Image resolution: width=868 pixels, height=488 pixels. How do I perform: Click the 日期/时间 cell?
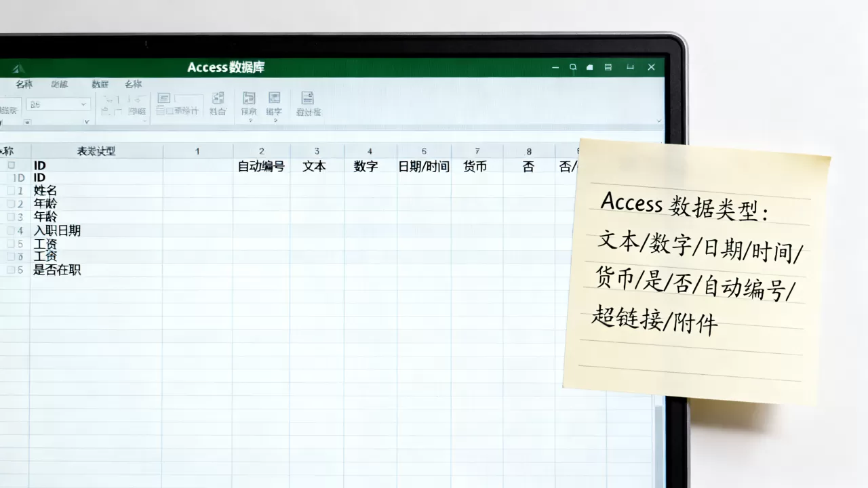click(424, 166)
